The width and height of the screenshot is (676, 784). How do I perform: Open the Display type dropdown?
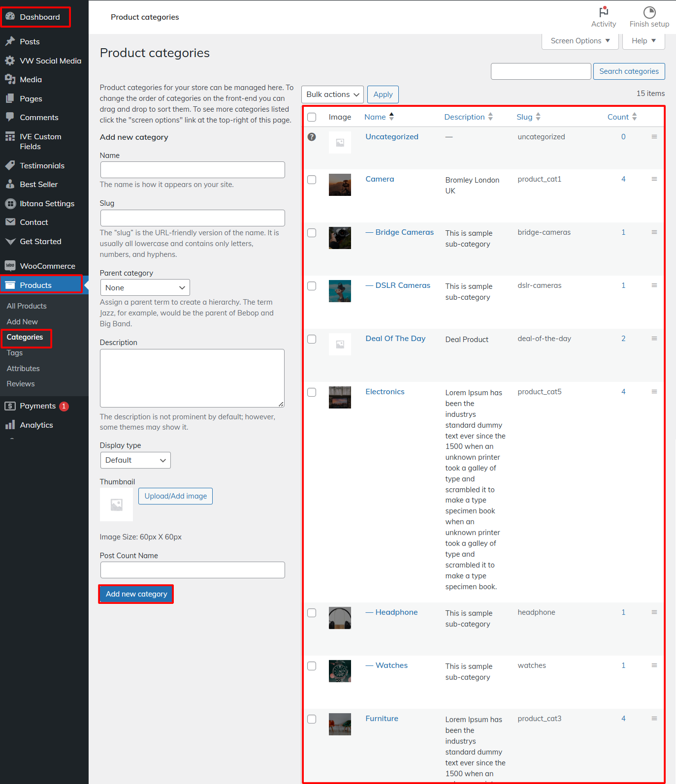(135, 460)
